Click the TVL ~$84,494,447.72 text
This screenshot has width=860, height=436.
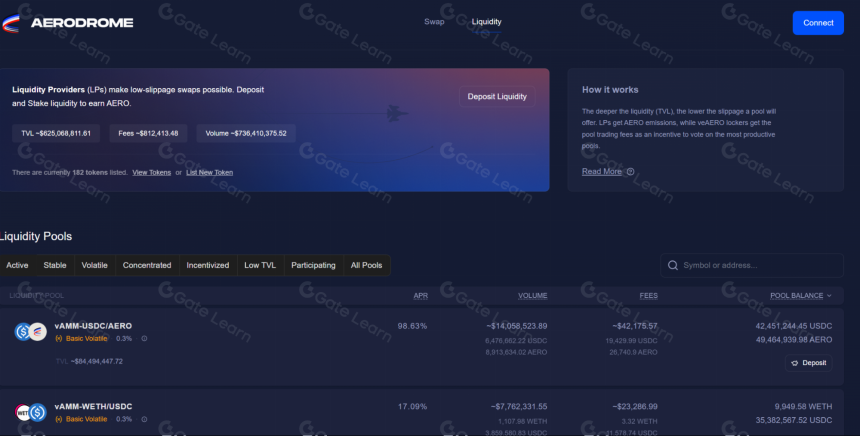point(89,361)
